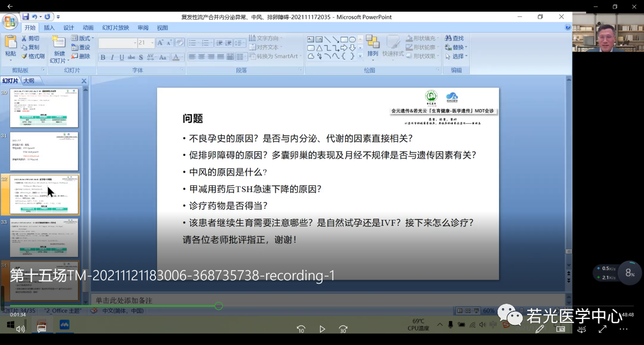Open the Slide Show (幻灯片放映) tab
Image resolution: width=644 pixels, height=345 pixels.
[x=116, y=28]
